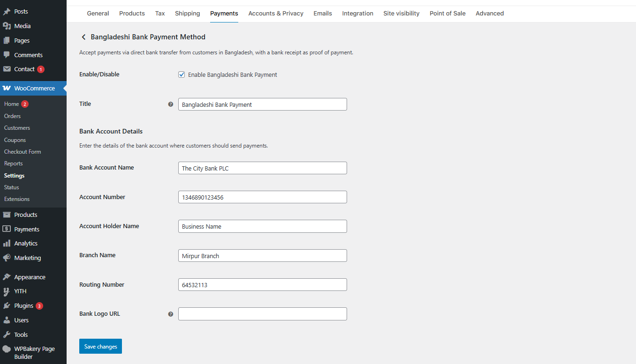The height and width of the screenshot is (364, 636).
Task: Switch to the Point of Sale tab
Action: pos(447,14)
